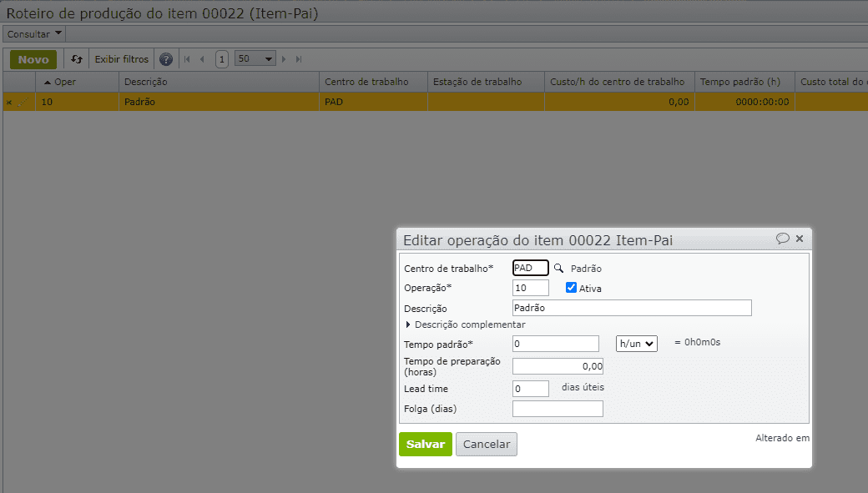Click the Estação de trabalho column header

click(x=486, y=82)
